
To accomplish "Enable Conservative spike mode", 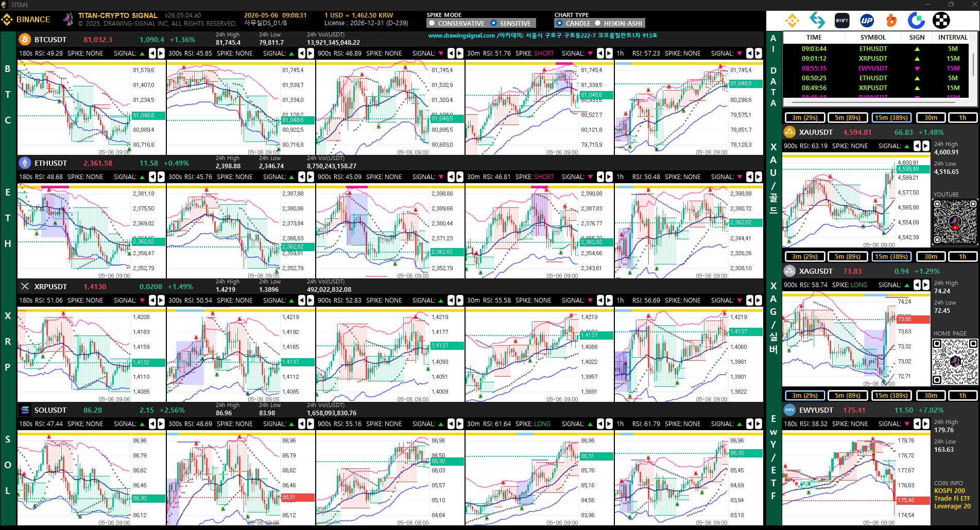I will tap(456, 23).
